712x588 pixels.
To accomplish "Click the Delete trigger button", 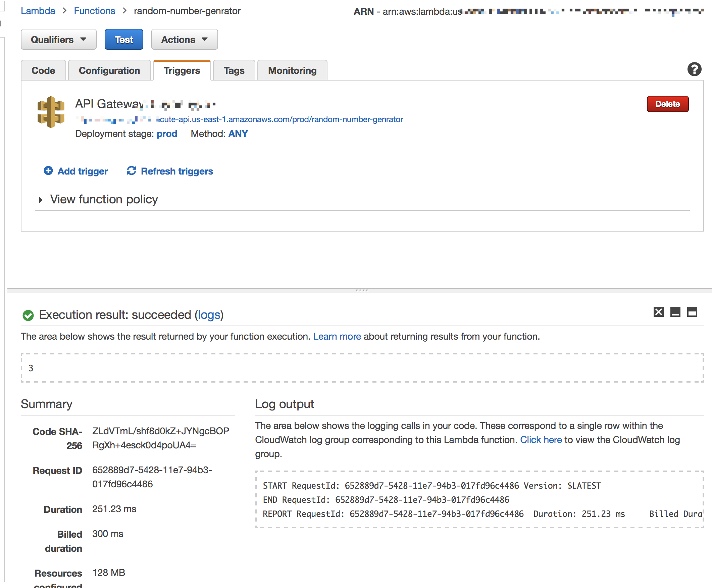I will pyautogui.click(x=668, y=103).
